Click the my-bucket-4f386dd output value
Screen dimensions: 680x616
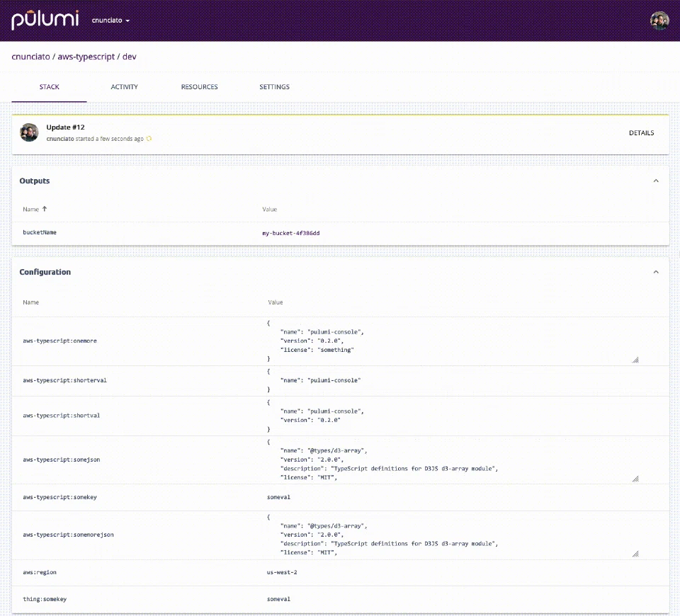point(290,233)
